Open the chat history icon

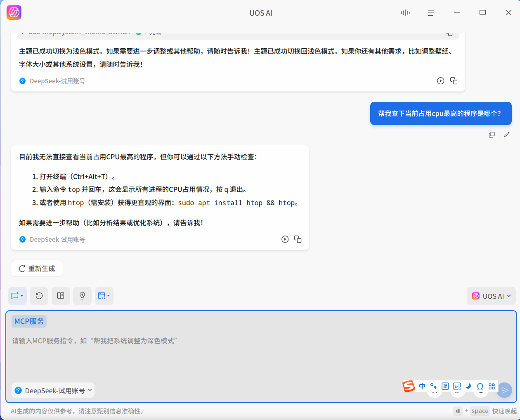point(39,296)
